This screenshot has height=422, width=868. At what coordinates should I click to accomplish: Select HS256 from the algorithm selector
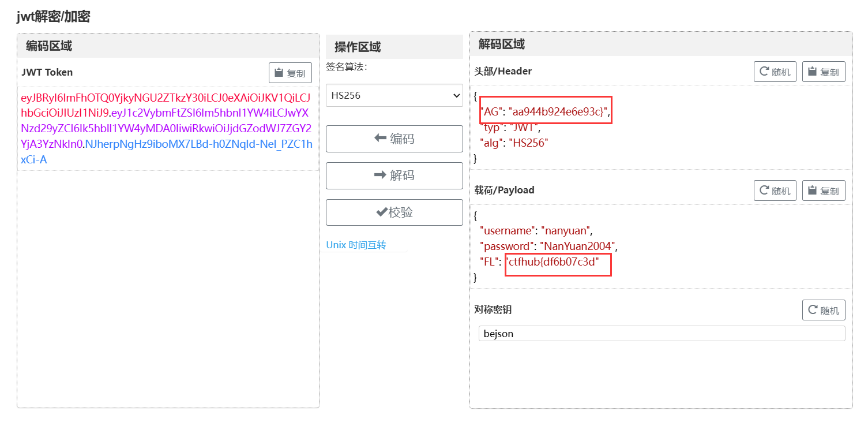(x=394, y=95)
